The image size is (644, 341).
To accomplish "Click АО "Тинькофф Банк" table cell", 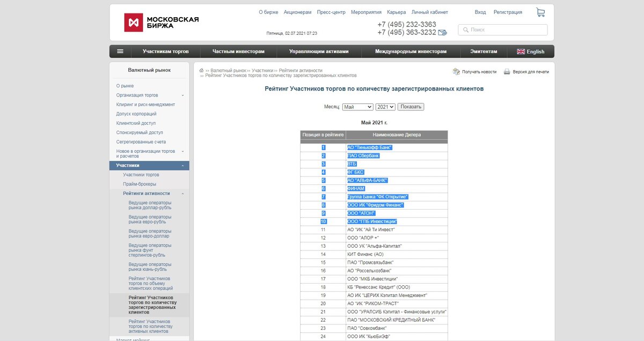I will tap(397, 147).
